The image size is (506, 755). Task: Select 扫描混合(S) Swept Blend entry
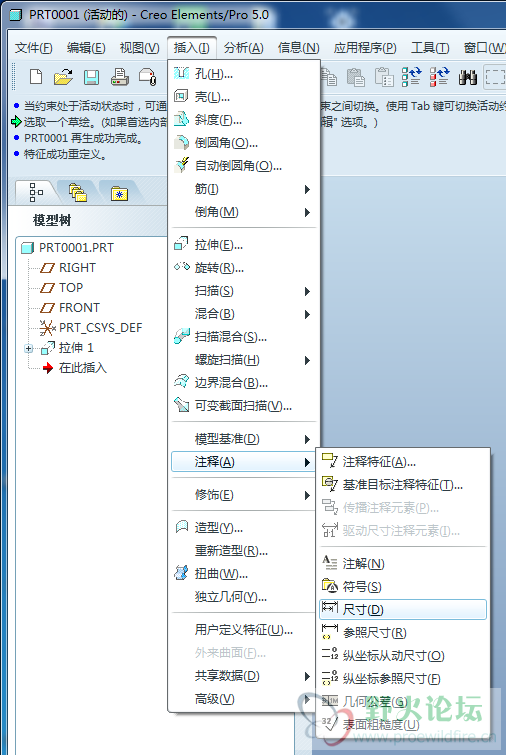[244, 337]
